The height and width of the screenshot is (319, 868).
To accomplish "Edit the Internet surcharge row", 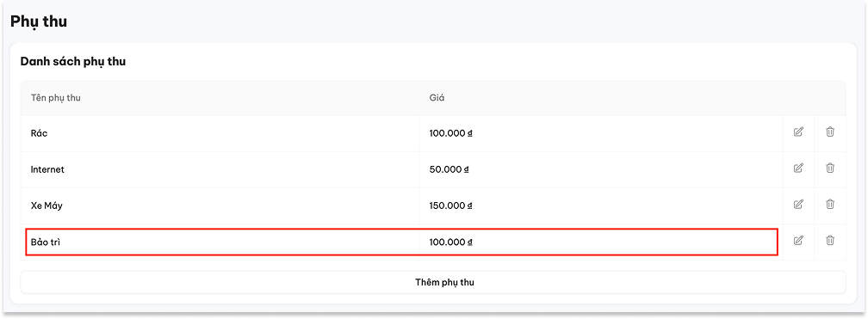I will click(798, 168).
